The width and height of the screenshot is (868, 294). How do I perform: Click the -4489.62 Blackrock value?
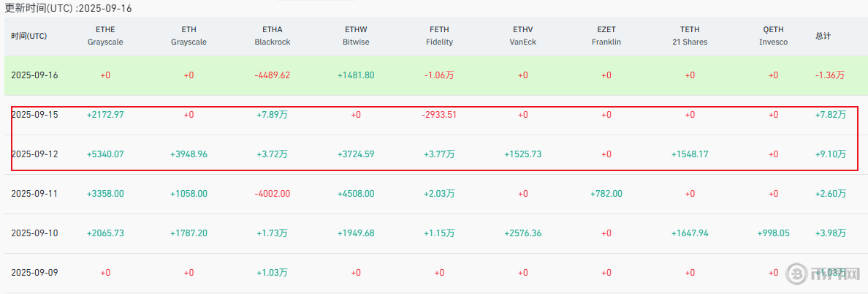(273, 75)
